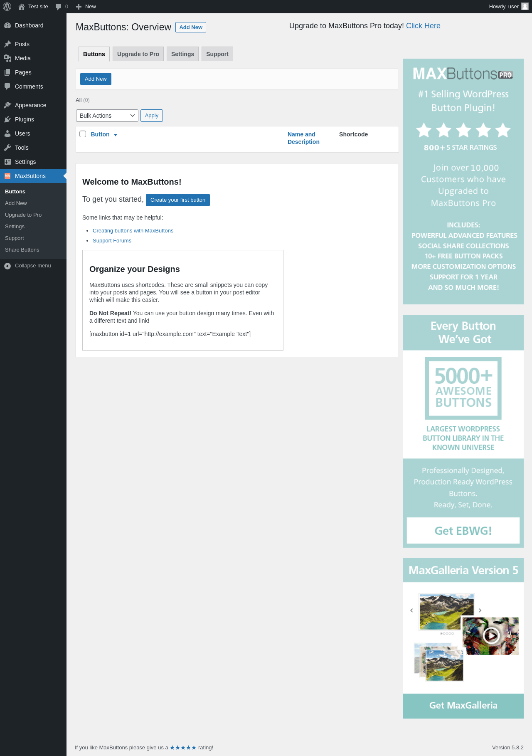Click the MaxGalleria play video icon
Viewport: 532px width, 756px height.
tap(491, 635)
